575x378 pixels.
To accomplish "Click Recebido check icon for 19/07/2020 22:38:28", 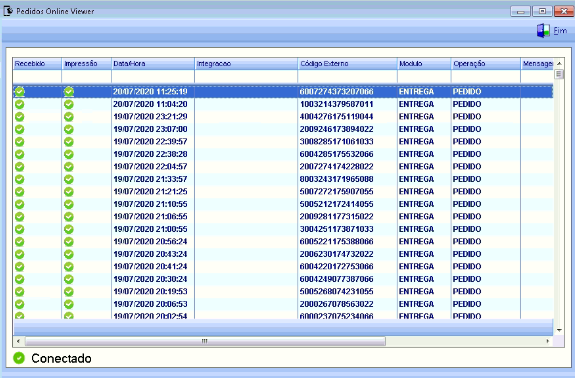I will 20,154.
